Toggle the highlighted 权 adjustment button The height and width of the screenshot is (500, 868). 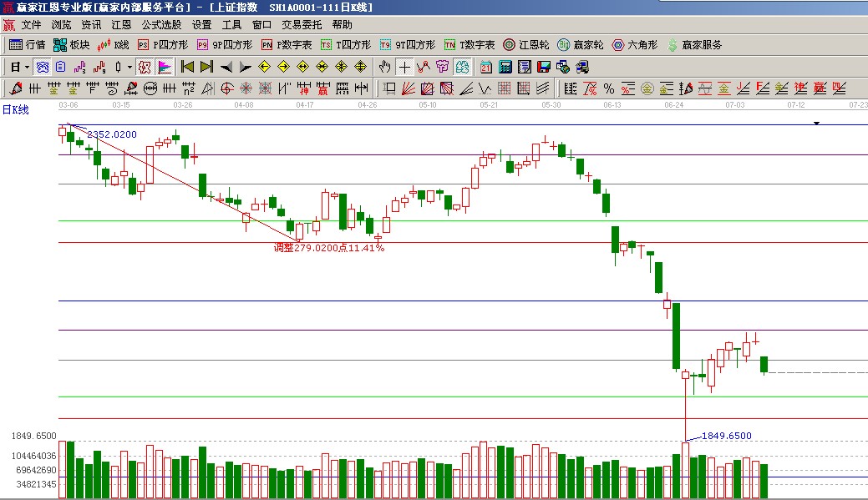144,67
